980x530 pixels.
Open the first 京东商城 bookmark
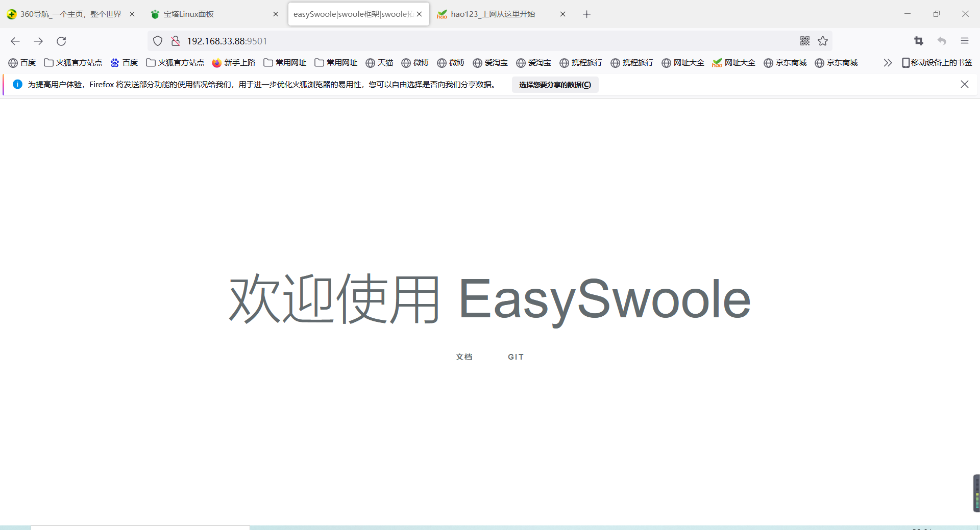coord(785,63)
